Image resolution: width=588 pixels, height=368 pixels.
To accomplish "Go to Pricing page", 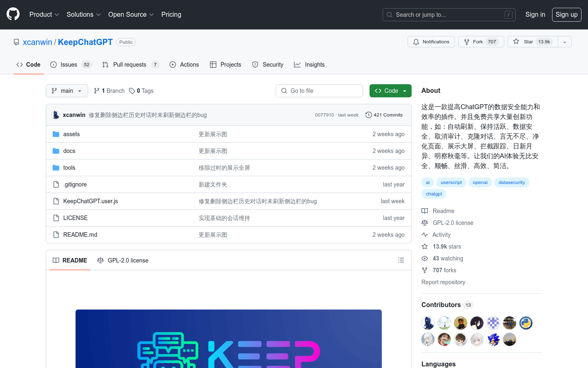I will [x=171, y=14].
